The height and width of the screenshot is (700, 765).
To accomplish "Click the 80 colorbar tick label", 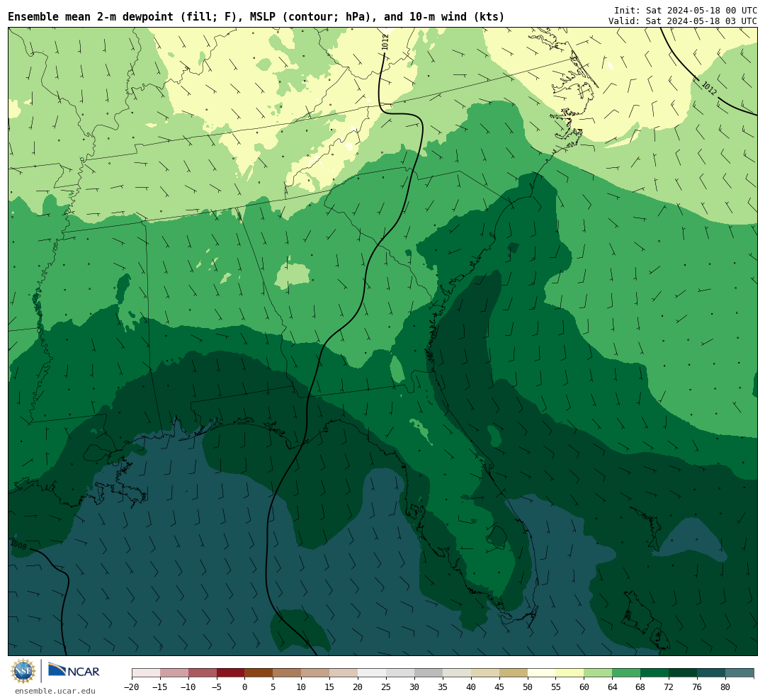I will (726, 687).
